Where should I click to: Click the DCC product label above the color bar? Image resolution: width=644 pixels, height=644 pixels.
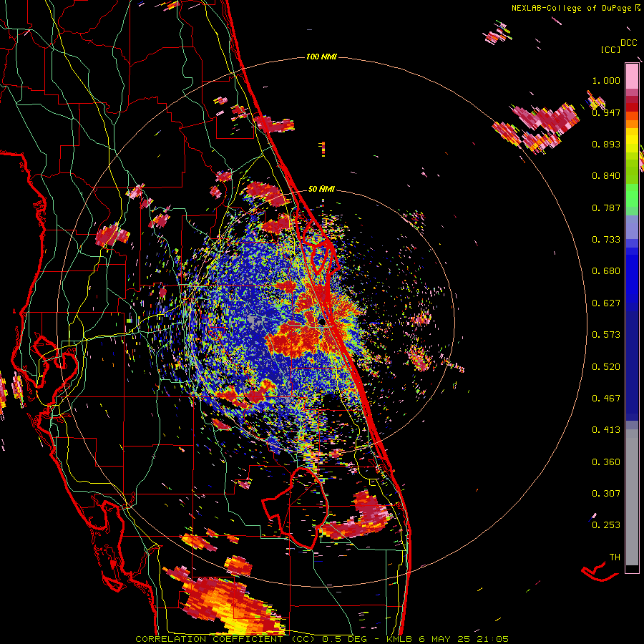coord(628,43)
